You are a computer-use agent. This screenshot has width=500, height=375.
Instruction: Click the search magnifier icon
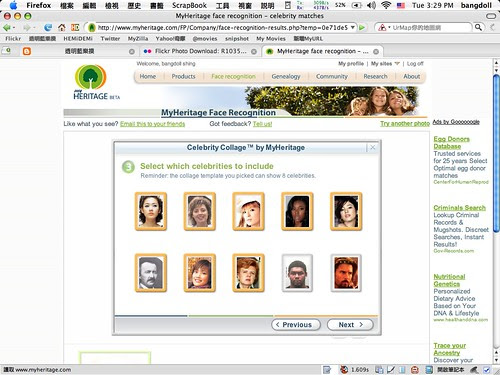point(478,27)
